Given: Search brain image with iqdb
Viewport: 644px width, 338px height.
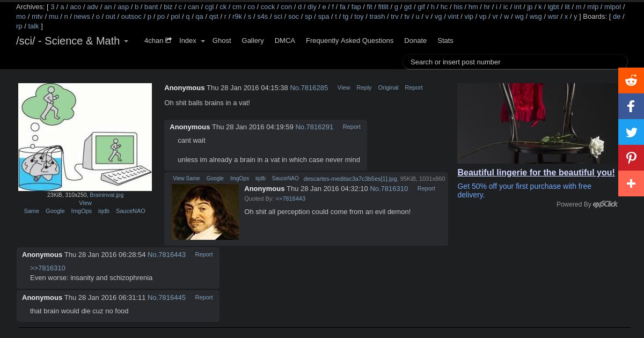Looking at the screenshot, I should [x=104, y=211].
